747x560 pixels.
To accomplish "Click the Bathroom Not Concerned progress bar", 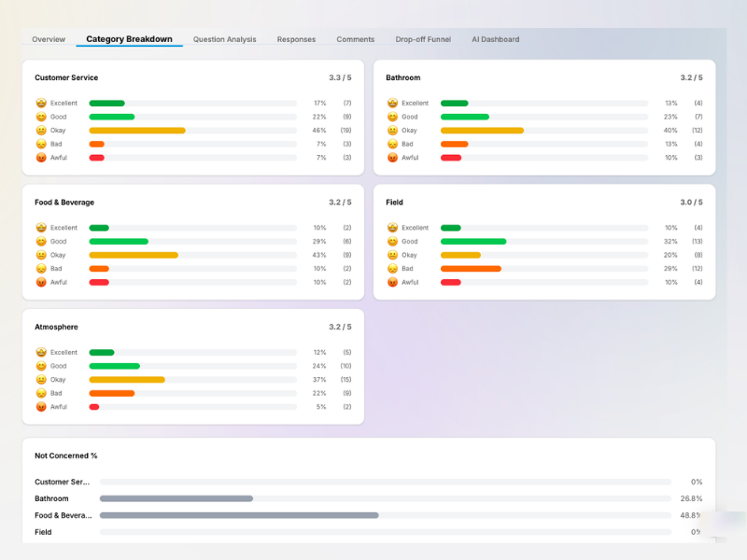I will (x=385, y=498).
